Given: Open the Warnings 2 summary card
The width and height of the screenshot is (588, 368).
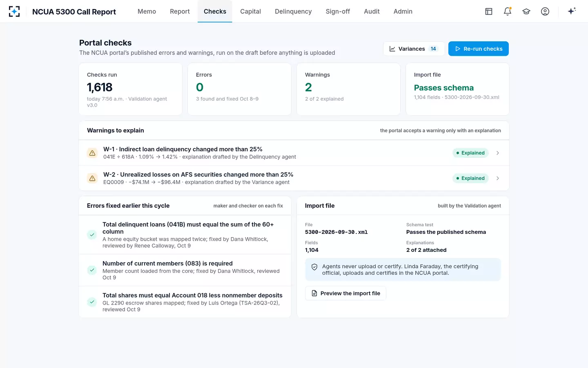Looking at the screenshot, I should click(348, 89).
